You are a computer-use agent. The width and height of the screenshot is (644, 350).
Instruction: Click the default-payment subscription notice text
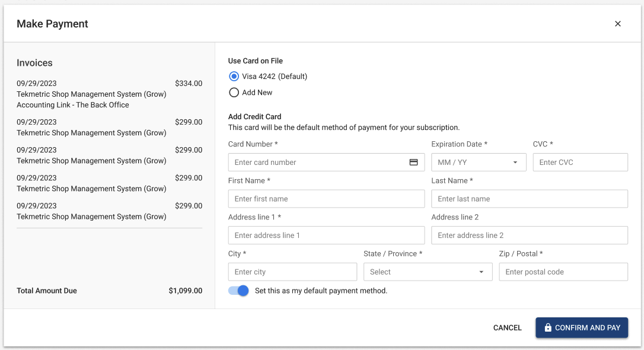click(344, 128)
